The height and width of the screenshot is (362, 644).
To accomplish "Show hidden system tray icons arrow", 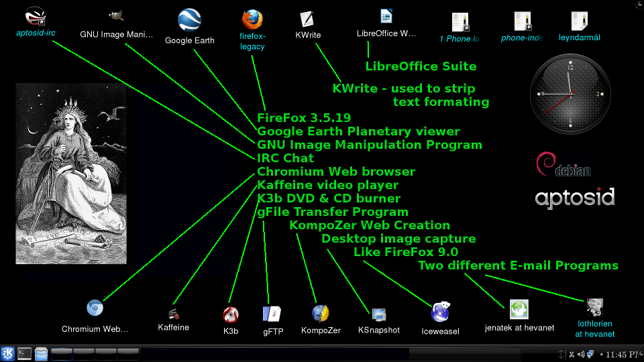I will tap(601, 354).
